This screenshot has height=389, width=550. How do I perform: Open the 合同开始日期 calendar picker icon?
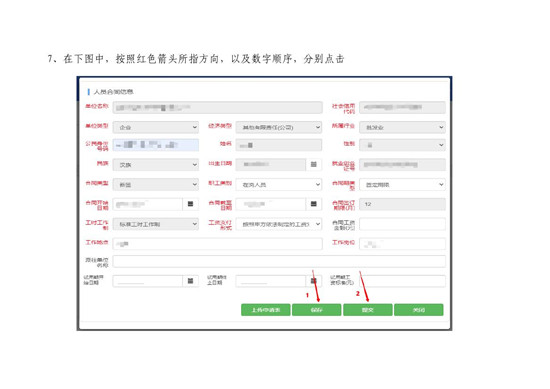point(190,204)
